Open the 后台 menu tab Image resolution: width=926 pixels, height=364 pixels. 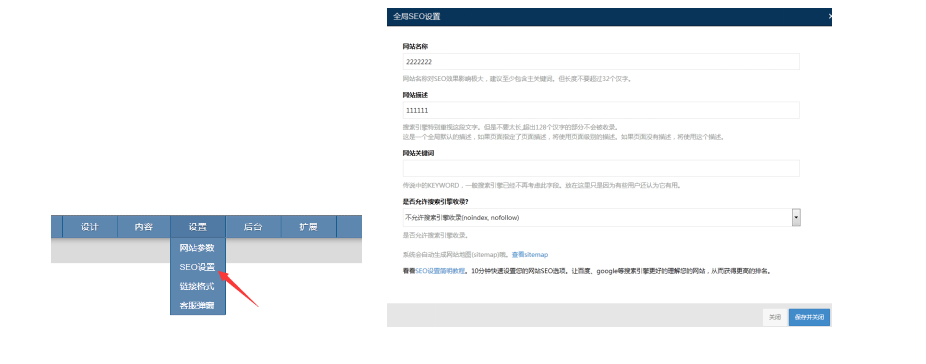coord(253,227)
